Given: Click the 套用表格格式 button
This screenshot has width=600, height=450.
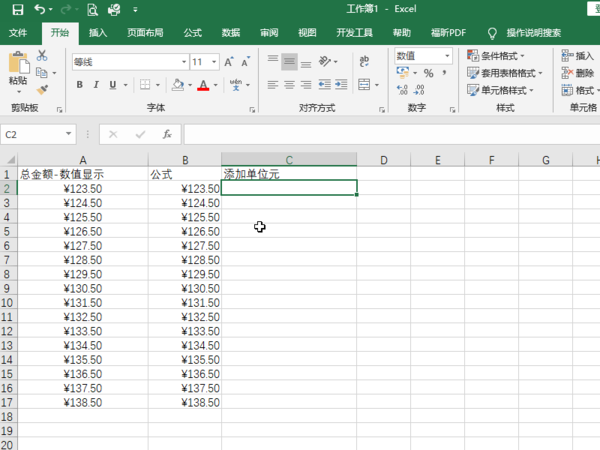Looking at the screenshot, I should 505,73.
